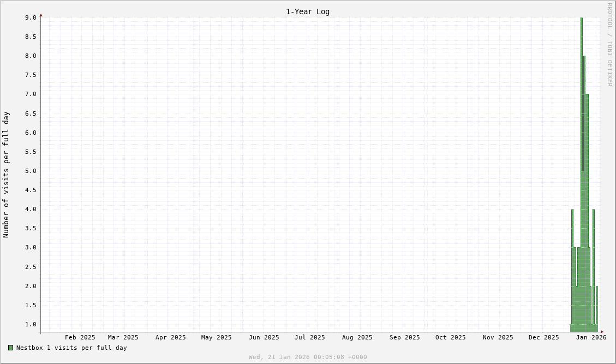Click the green Nestbox 1 legend swatch

(10, 348)
